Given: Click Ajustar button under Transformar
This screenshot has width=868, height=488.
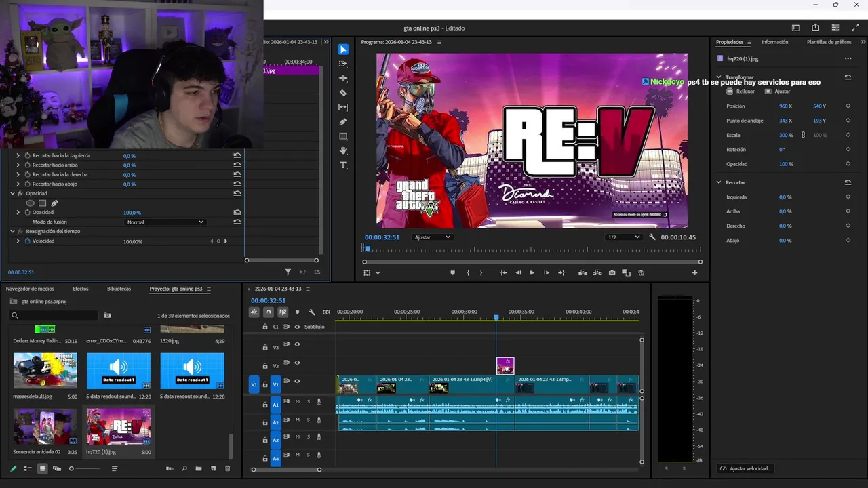Looking at the screenshot, I should pos(778,91).
